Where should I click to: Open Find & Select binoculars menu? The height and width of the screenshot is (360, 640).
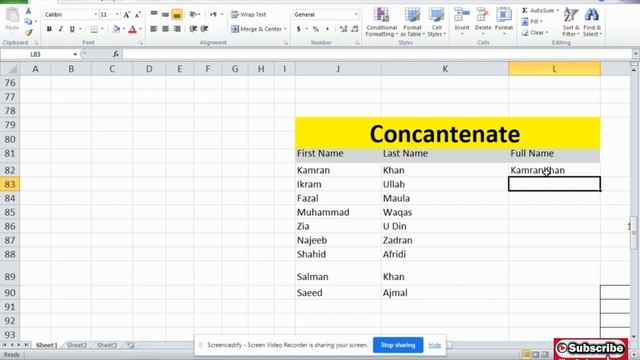click(x=592, y=22)
